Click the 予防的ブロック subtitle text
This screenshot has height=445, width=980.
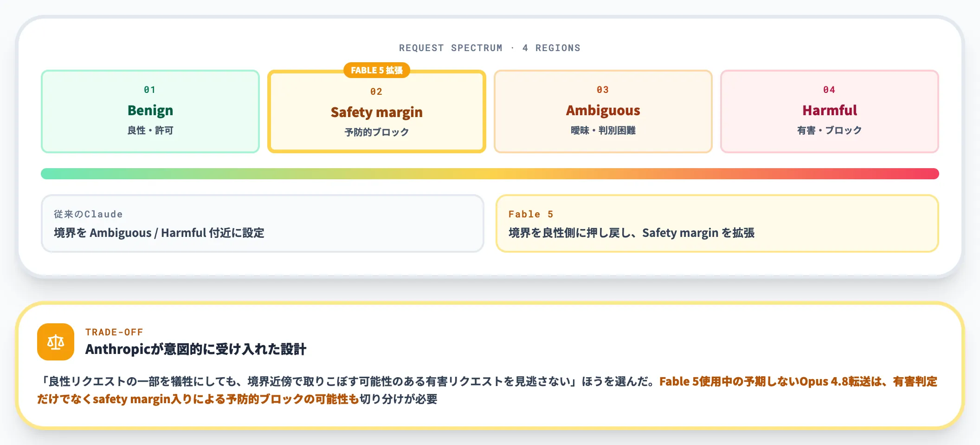[377, 132]
